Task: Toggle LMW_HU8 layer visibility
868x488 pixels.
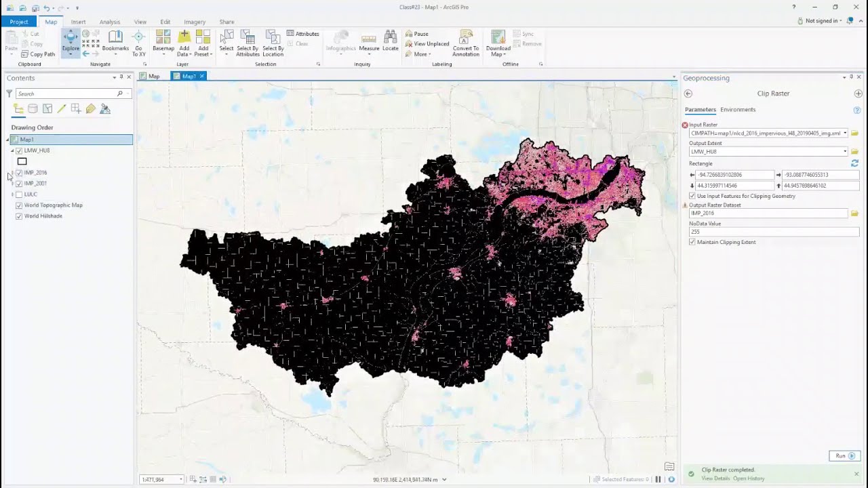Action: (x=19, y=150)
